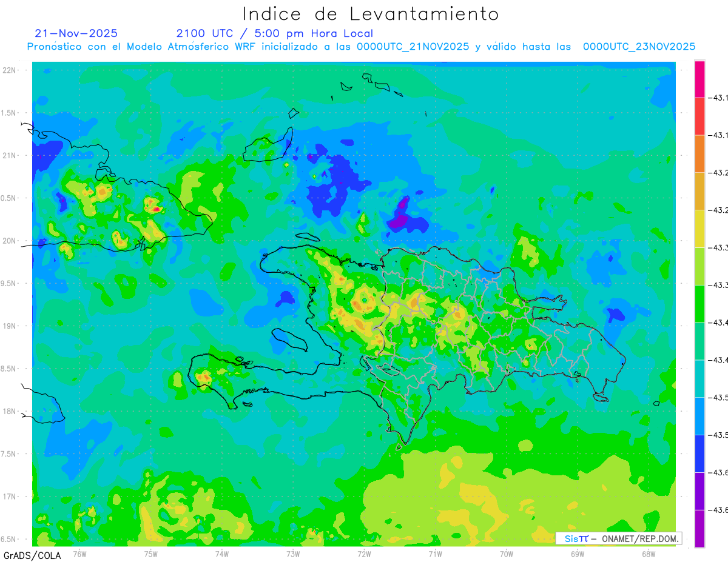Click the '75W' longitude label
728x562 pixels.
[x=151, y=554]
